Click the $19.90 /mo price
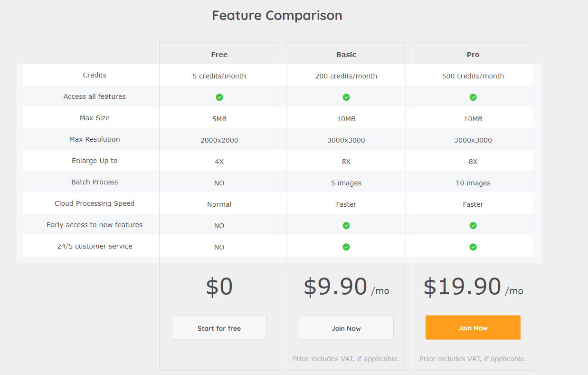 (473, 287)
